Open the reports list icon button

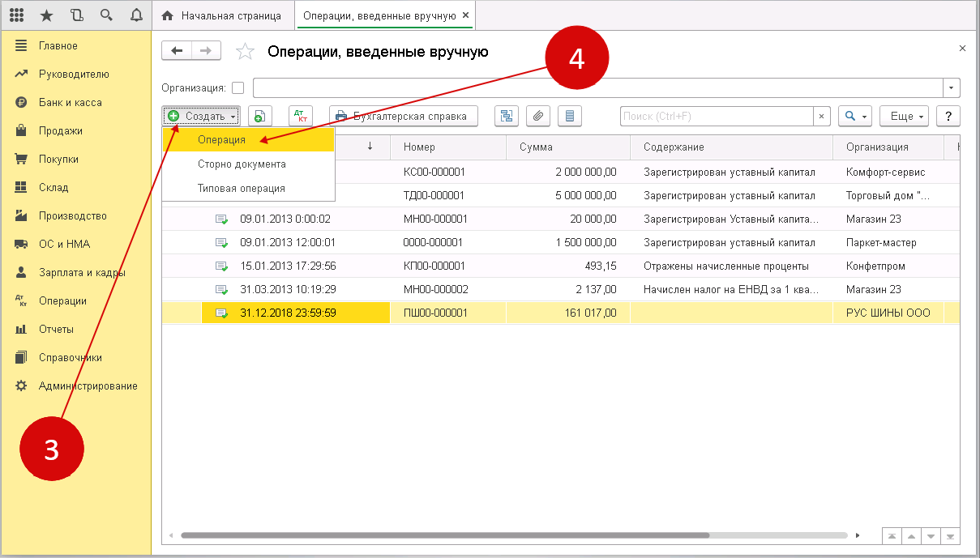coord(570,116)
